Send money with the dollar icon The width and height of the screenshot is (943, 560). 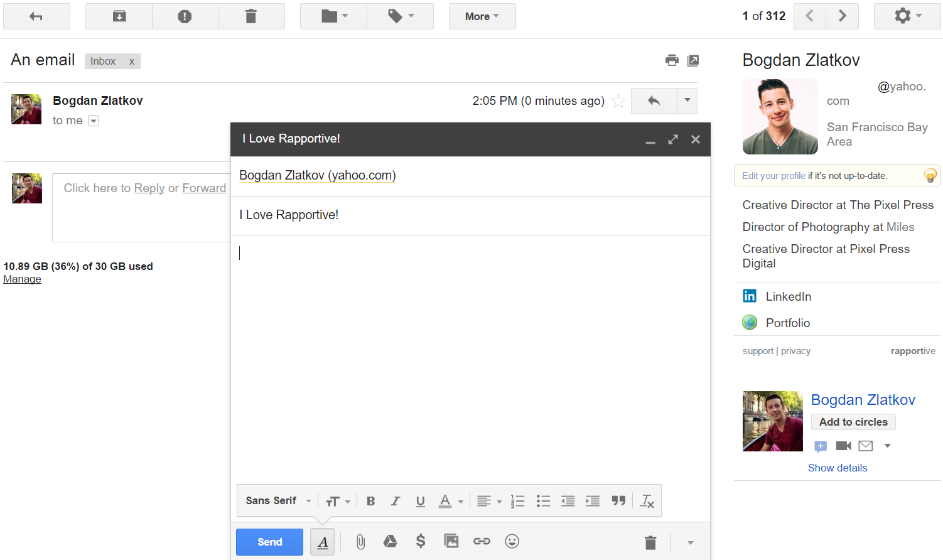click(x=421, y=541)
